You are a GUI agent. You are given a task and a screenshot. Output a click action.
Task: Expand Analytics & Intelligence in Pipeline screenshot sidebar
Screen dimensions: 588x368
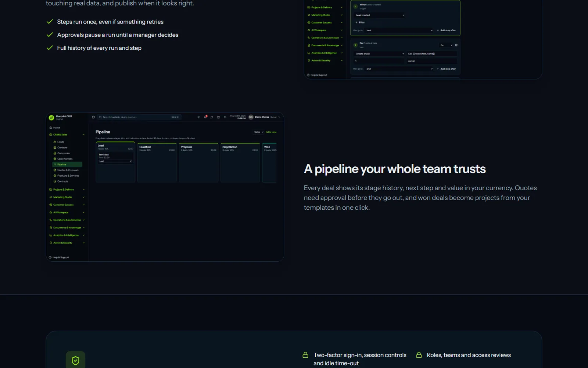(67, 235)
